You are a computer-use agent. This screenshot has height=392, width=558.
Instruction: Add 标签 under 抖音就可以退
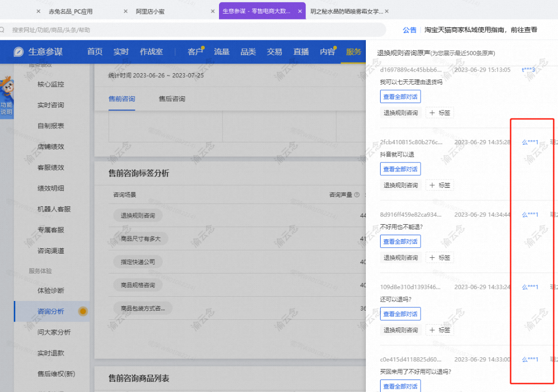point(440,185)
